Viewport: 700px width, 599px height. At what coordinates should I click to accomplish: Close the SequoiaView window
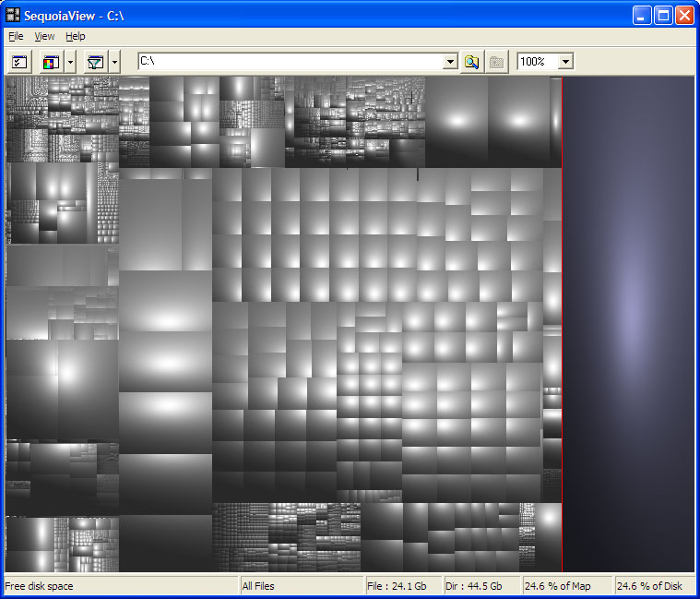pos(684,16)
